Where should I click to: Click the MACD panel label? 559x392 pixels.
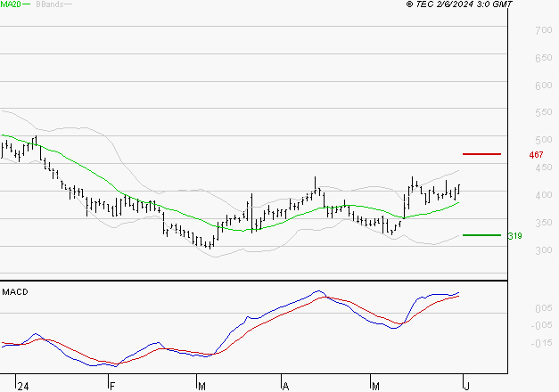coord(15,292)
